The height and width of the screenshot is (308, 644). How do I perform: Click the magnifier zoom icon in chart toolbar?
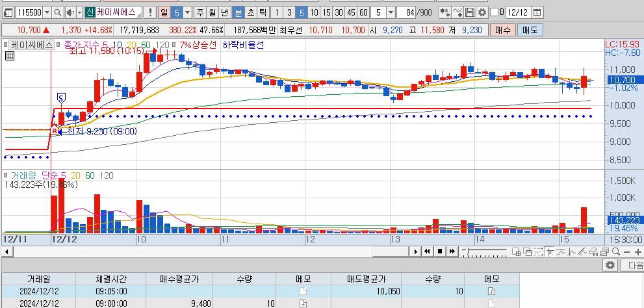(x=615, y=251)
